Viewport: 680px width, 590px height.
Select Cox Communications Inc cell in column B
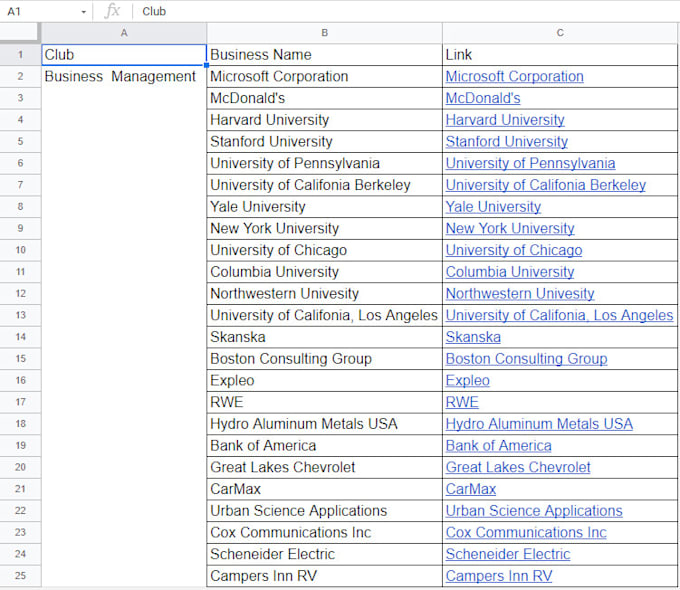point(324,532)
